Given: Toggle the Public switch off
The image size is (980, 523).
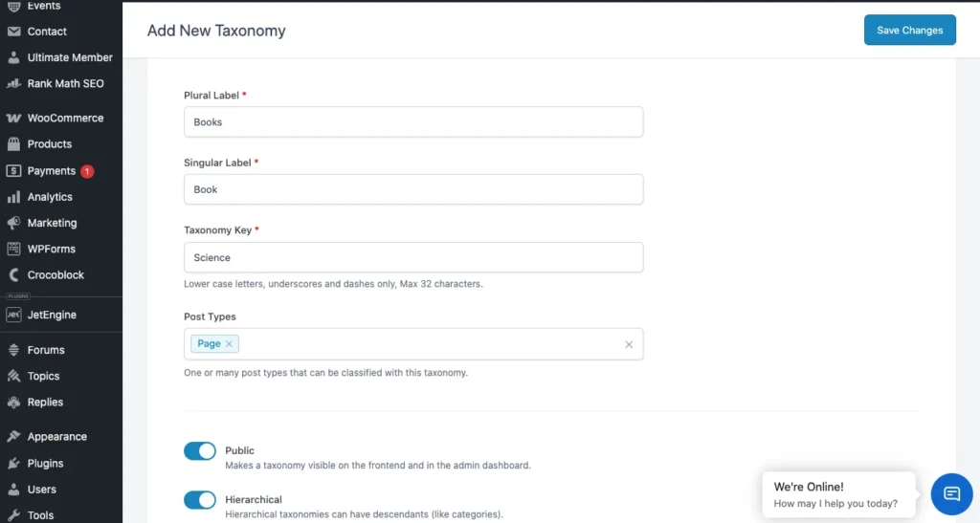Looking at the screenshot, I should coord(200,451).
